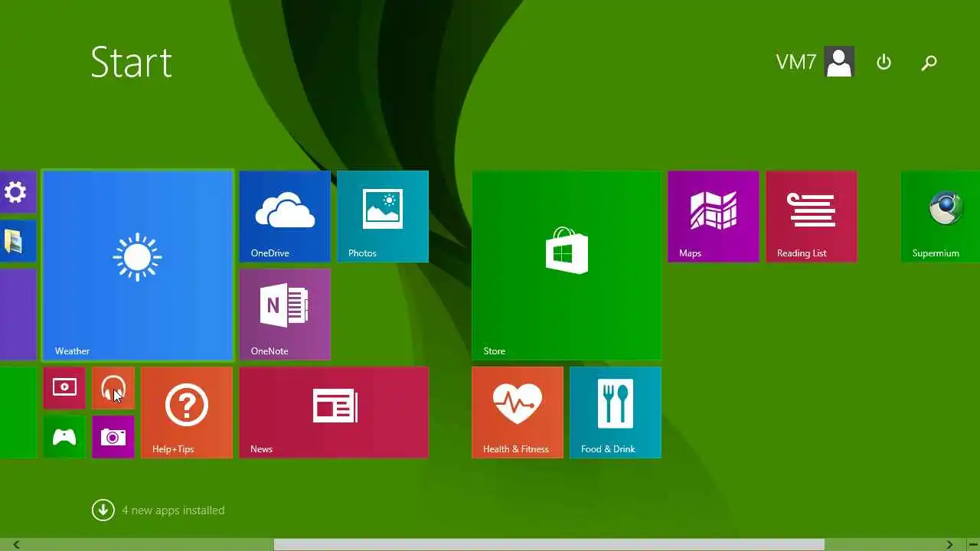Open the Reading List tile
Viewport: 980px width, 551px height.
click(812, 217)
